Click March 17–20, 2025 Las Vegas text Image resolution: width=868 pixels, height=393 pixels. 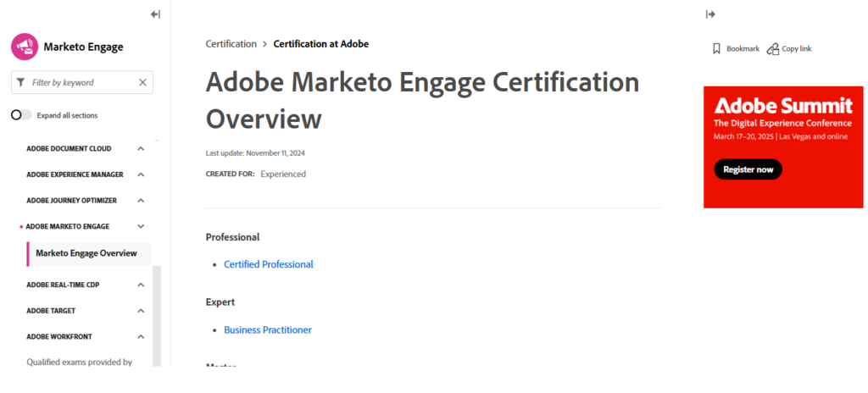pyautogui.click(x=781, y=136)
